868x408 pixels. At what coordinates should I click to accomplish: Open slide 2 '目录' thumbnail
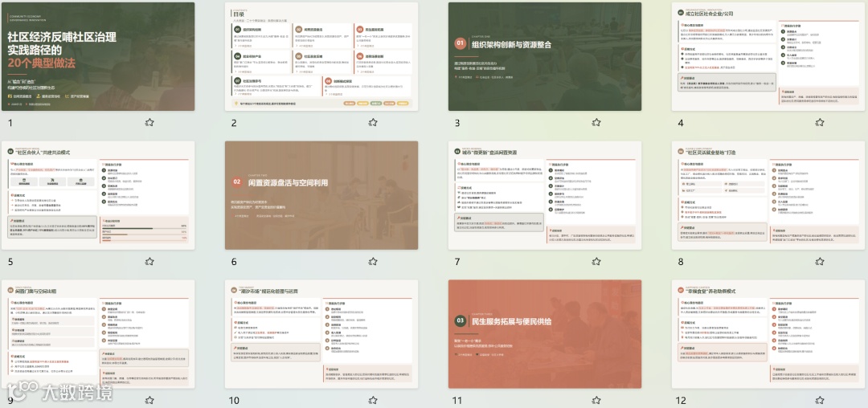321,56
